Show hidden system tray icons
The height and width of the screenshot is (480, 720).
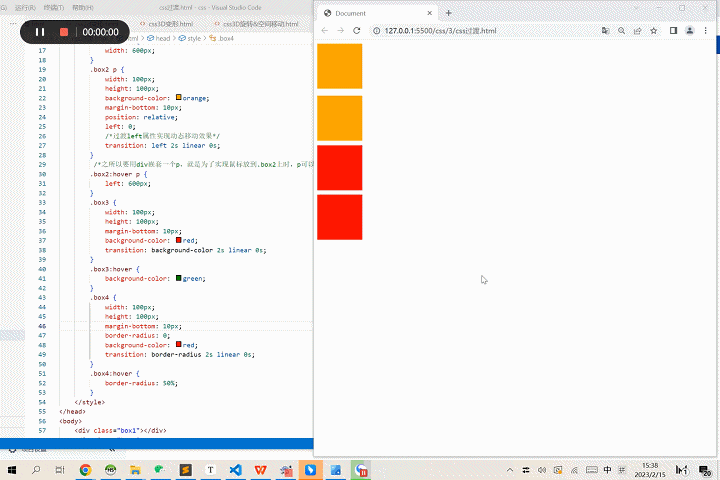coord(510,470)
